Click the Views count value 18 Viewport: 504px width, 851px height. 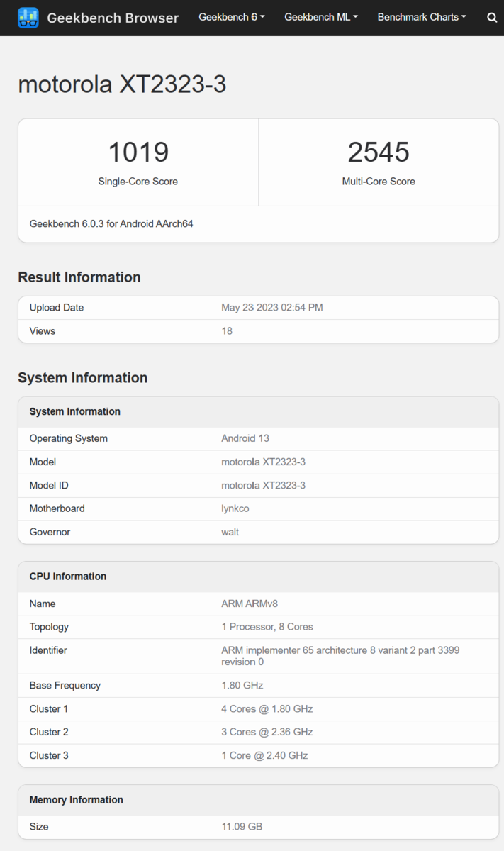point(227,331)
